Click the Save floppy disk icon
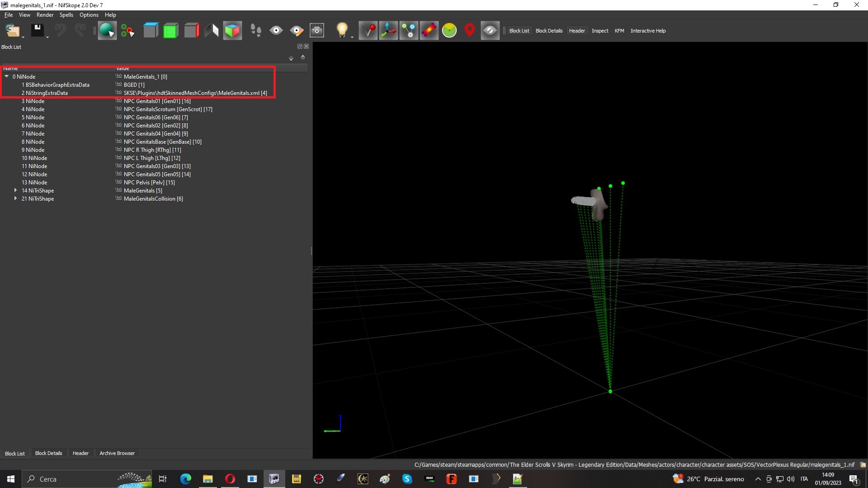Image resolution: width=868 pixels, height=488 pixels. (x=37, y=31)
